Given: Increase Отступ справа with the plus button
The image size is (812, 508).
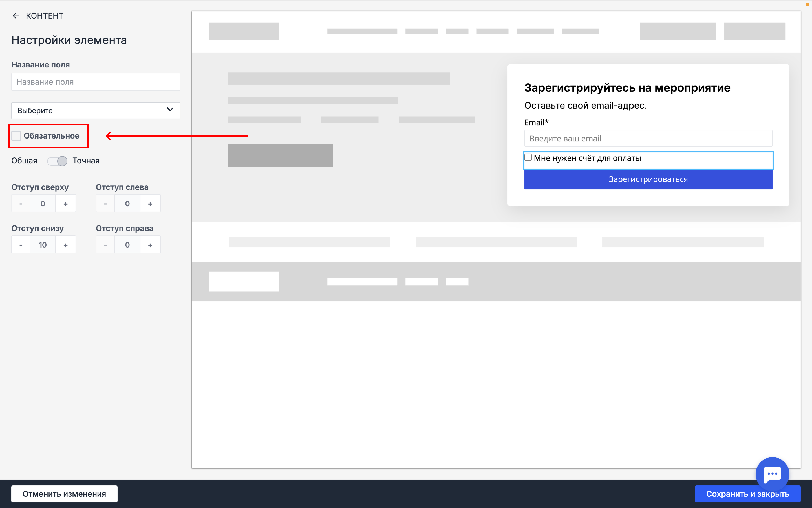Looking at the screenshot, I should coord(150,245).
